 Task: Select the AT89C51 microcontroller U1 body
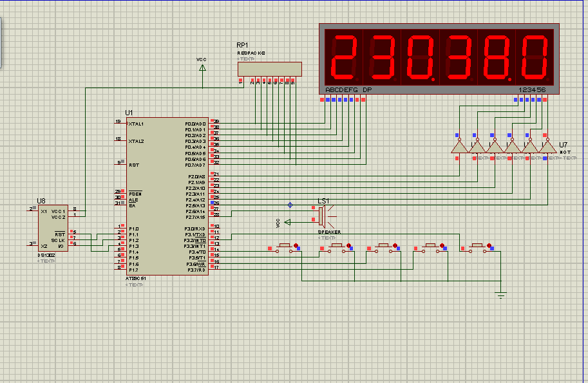[167, 196]
